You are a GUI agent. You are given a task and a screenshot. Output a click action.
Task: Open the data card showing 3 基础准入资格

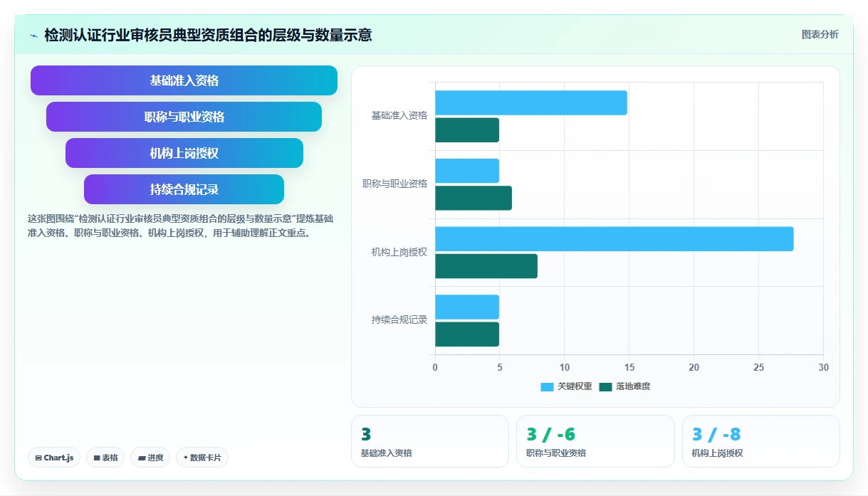pyautogui.click(x=430, y=441)
